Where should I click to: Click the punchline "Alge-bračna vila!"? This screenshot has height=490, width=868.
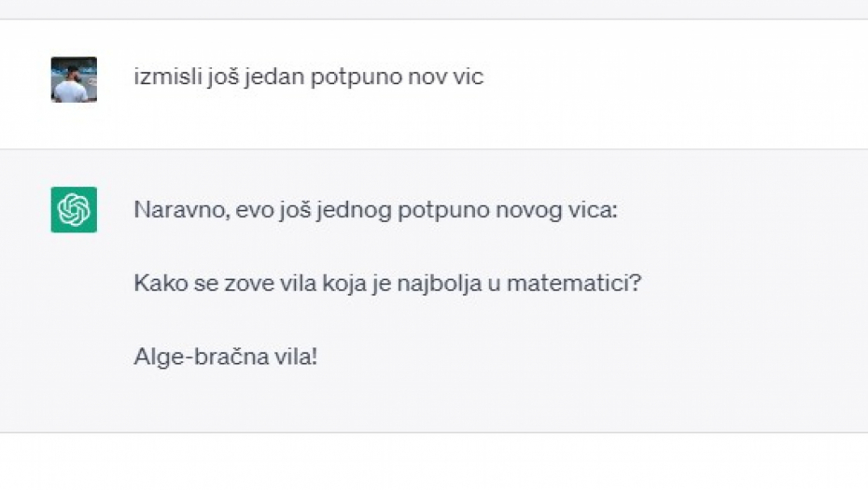tap(225, 357)
